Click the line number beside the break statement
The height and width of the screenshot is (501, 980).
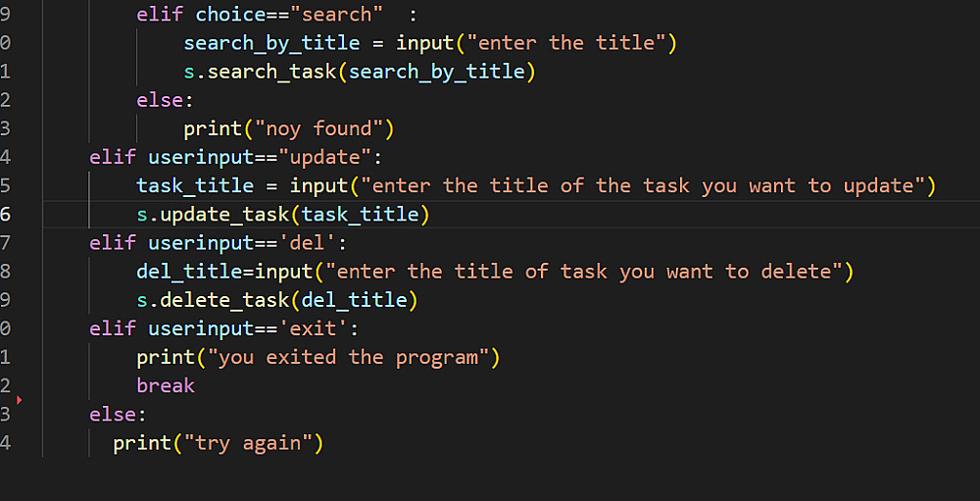tap(6, 385)
